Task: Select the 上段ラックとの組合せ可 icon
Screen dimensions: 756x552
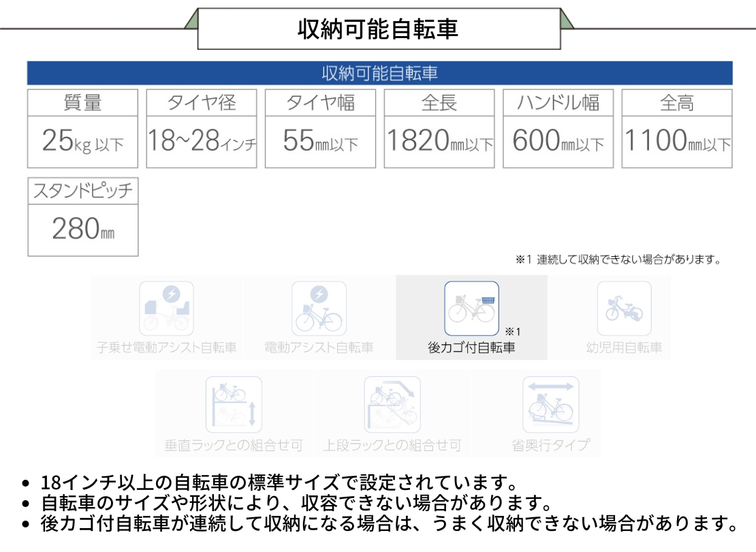Action: tap(392, 405)
